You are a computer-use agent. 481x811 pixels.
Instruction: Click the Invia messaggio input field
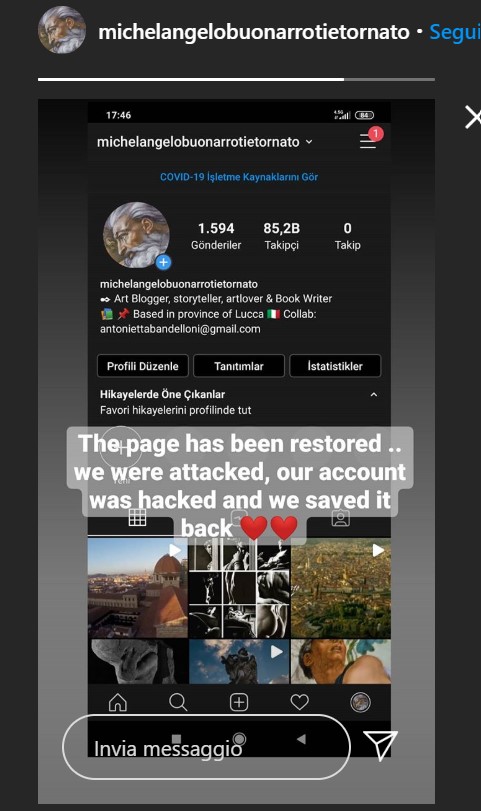(x=206, y=747)
